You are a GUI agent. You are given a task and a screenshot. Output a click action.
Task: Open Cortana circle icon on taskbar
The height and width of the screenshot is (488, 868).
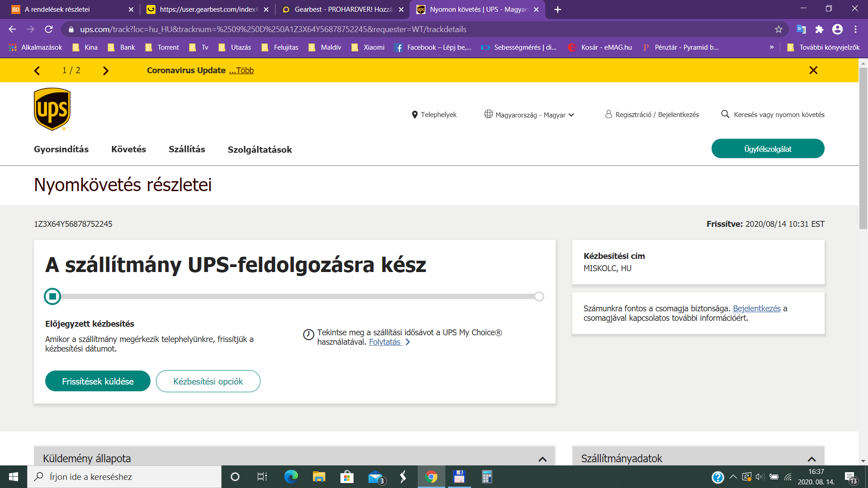tap(235, 477)
